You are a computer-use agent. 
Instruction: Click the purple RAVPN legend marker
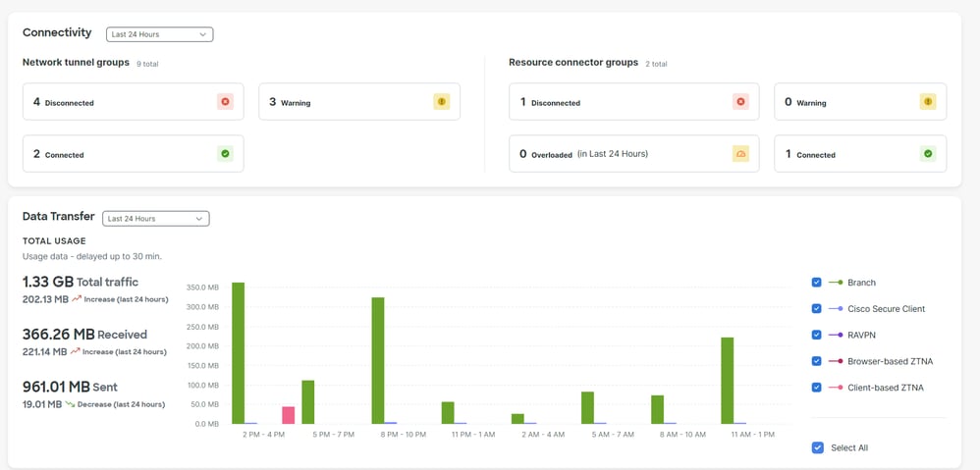click(836, 336)
